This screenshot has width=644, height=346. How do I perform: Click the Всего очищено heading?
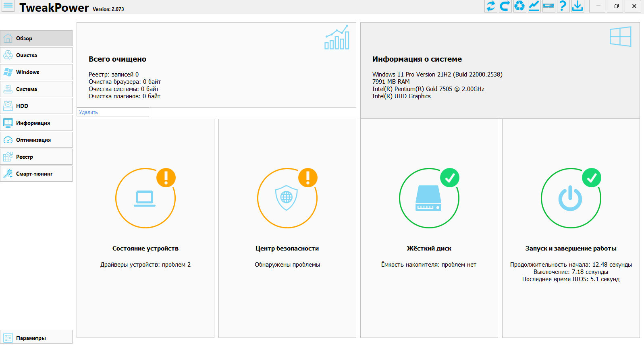tap(117, 59)
